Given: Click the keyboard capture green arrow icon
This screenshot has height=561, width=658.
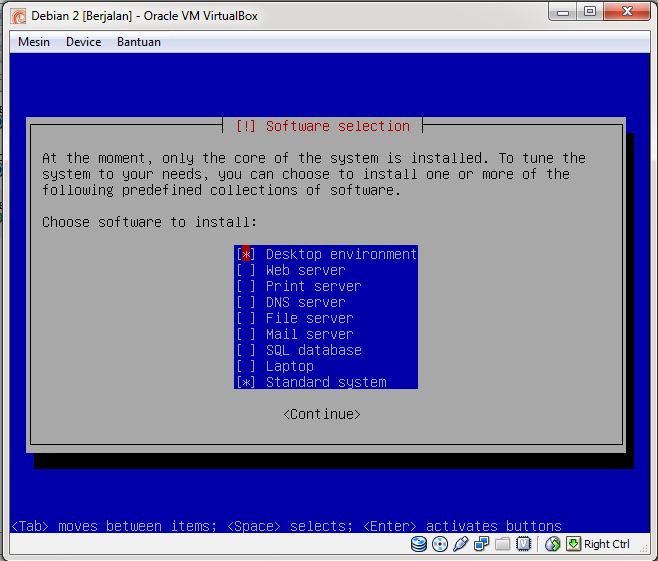Looking at the screenshot, I should (x=573, y=544).
